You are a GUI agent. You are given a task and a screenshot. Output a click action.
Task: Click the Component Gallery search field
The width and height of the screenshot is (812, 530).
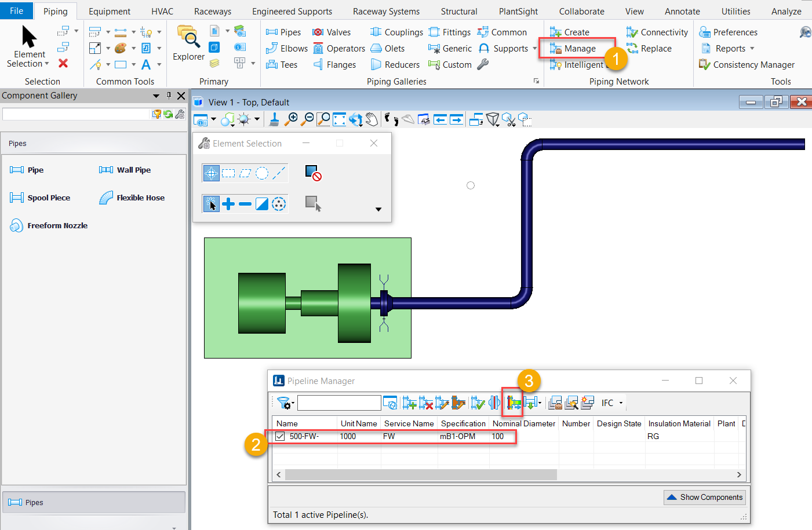pos(76,114)
